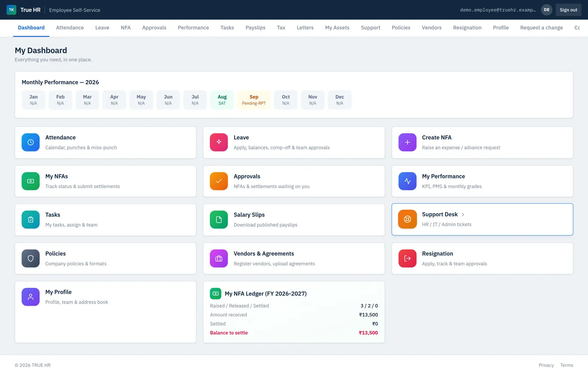
Task: Select the Feb month chip
Action: click(60, 100)
